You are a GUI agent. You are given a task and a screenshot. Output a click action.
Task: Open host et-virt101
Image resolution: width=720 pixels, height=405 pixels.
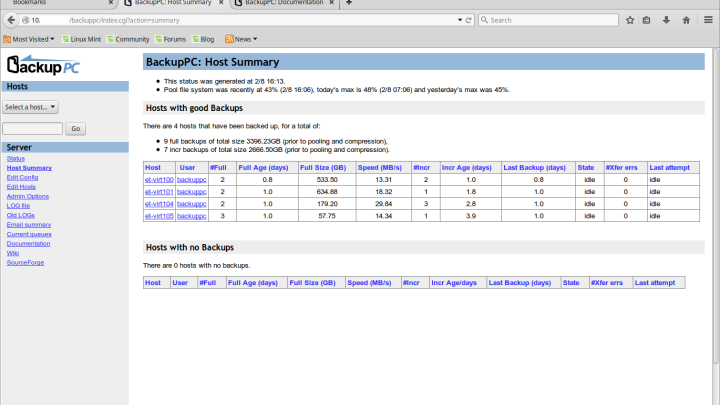pyautogui.click(x=159, y=191)
